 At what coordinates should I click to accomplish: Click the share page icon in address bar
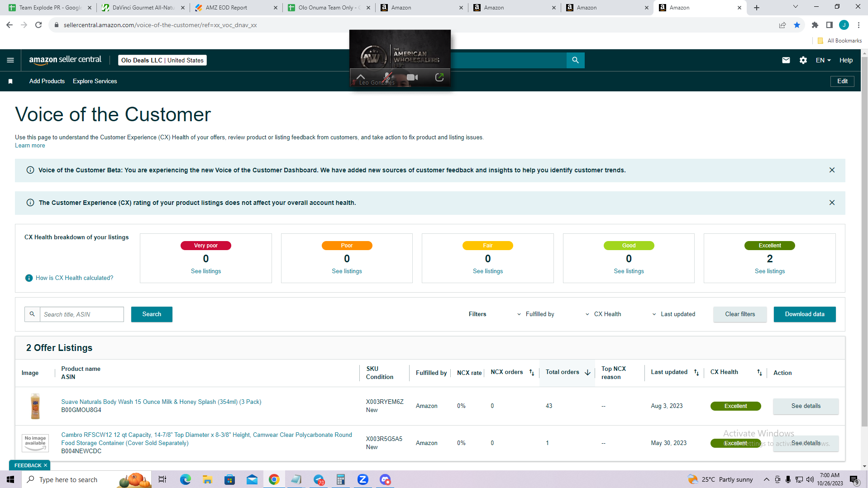tap(782, 25)
